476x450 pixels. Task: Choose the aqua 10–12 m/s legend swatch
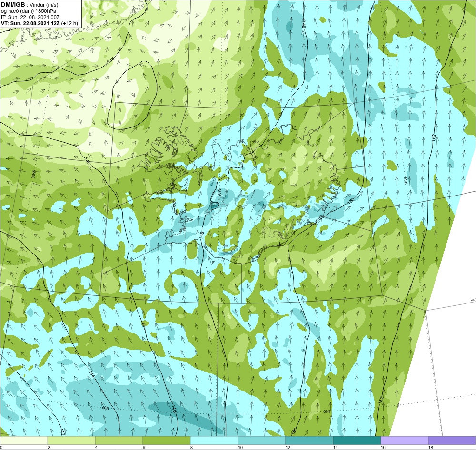(x=262, y=440)
